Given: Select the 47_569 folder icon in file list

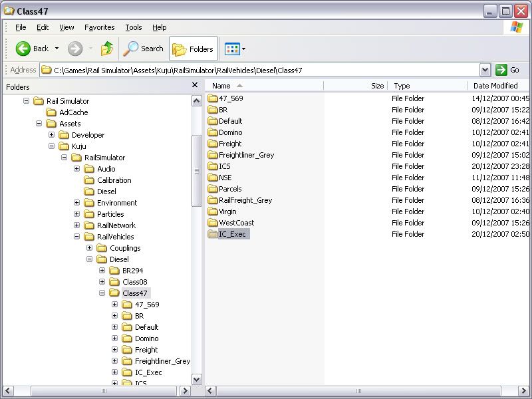Looking at the screenshot, I should tap(213, 98).
